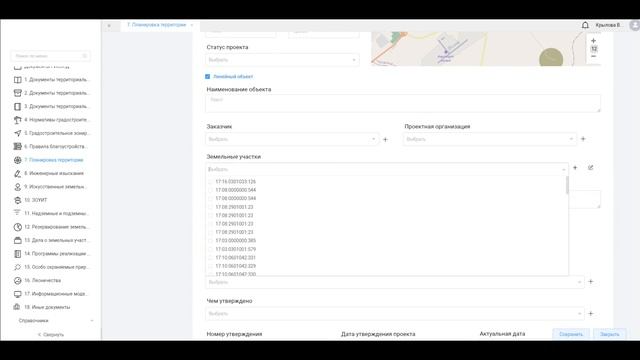Image resolution: width=640 pixels, height=360 pixels.
Task: Click the monitor icon for 17. Информационные модели
Action: (x=18, y=294)
